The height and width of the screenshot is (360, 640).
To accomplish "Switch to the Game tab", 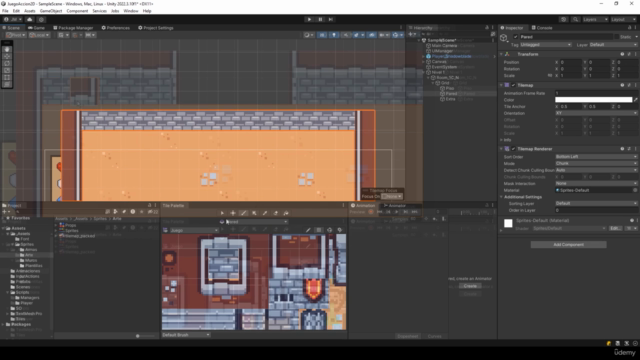I will click(36, 28).
